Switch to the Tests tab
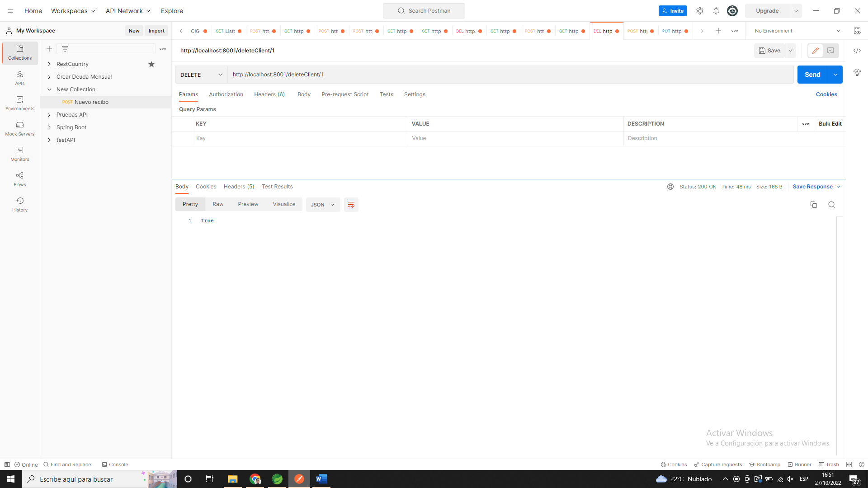The image size is (868, 488). pos(386,94)
